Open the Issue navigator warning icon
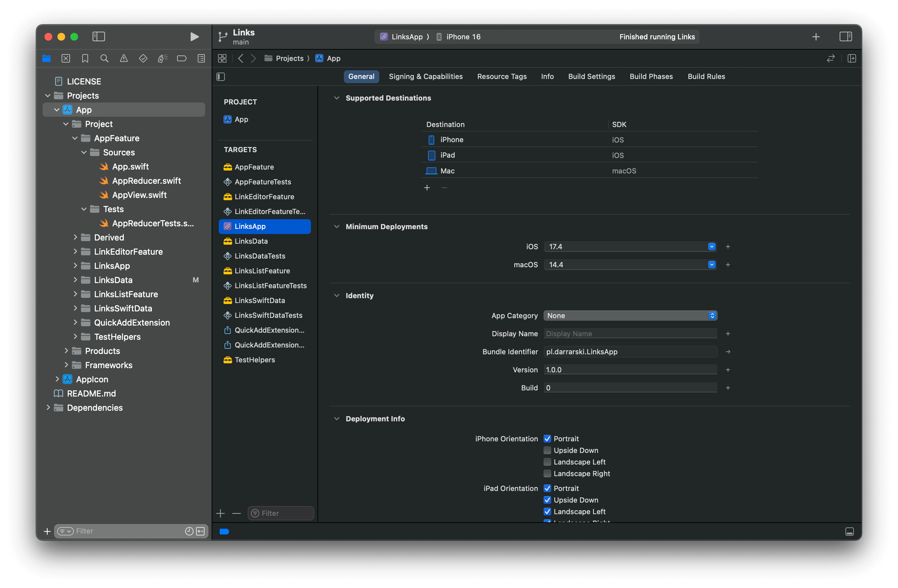 [x=124, y=58]
